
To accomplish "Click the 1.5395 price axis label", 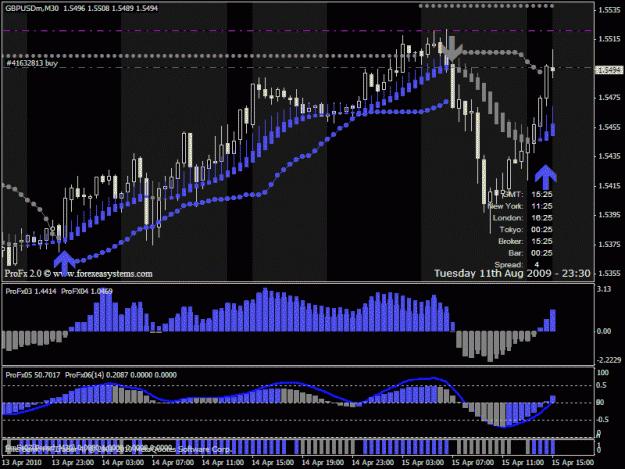I will click(x=609, y=215).
